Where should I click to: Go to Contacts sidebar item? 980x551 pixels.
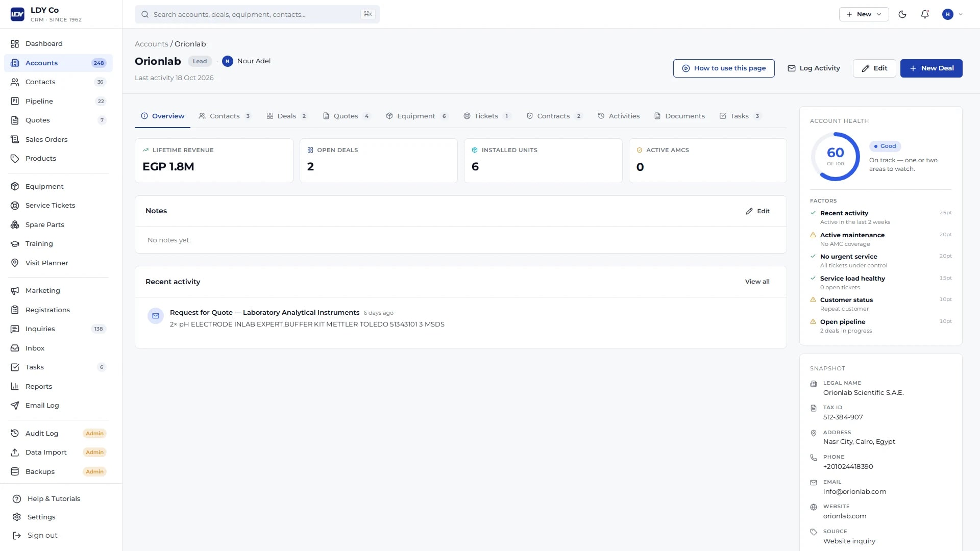tap(58, 82)
